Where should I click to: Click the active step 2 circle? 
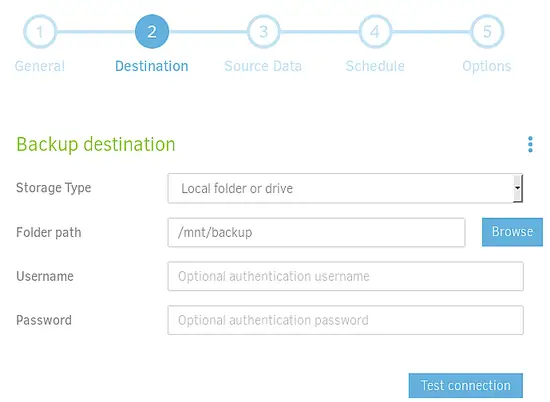coord(152,32)
